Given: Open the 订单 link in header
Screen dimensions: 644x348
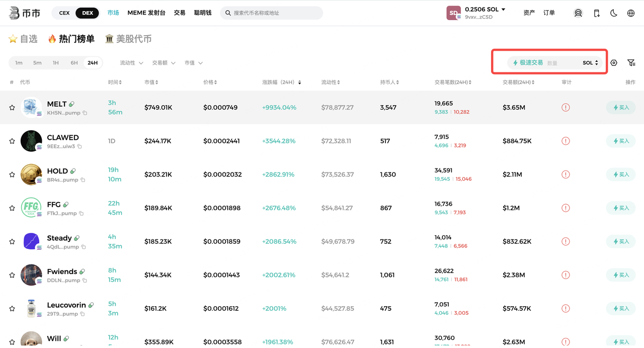Looking at the screenshot, I should (549, 13).
